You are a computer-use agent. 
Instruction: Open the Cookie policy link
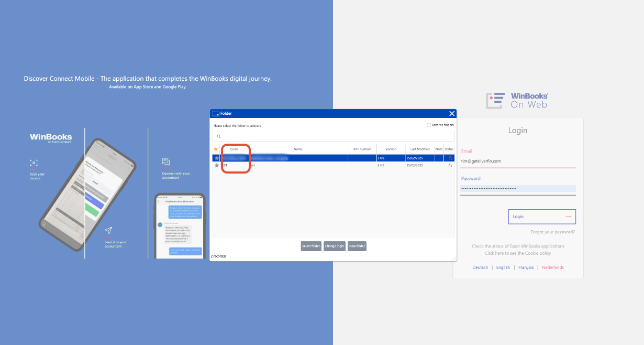click(518, 253)
